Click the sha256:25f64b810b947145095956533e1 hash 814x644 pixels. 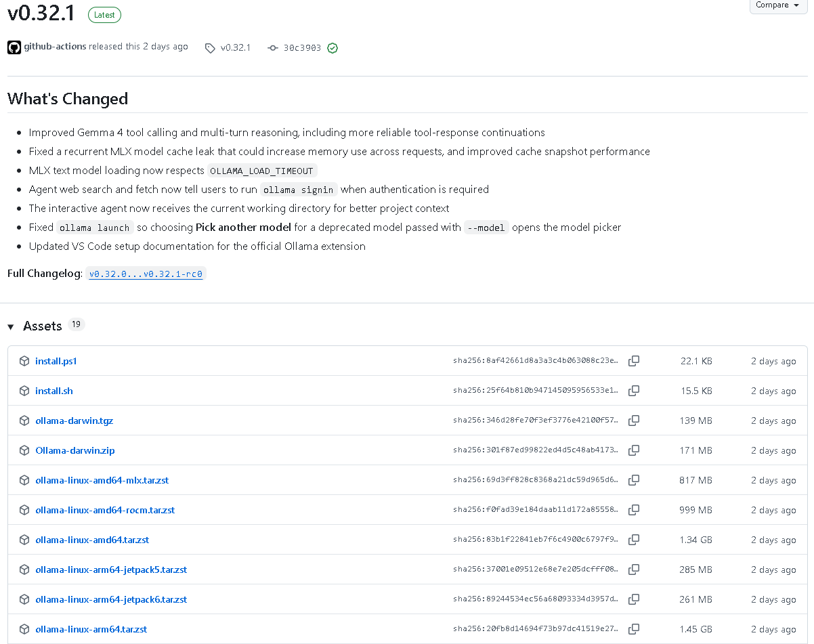536,391
